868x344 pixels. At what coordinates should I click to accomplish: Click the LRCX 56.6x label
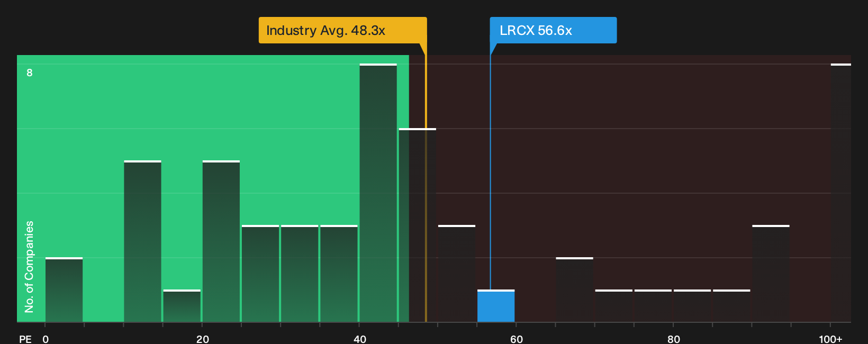[553, 30]
